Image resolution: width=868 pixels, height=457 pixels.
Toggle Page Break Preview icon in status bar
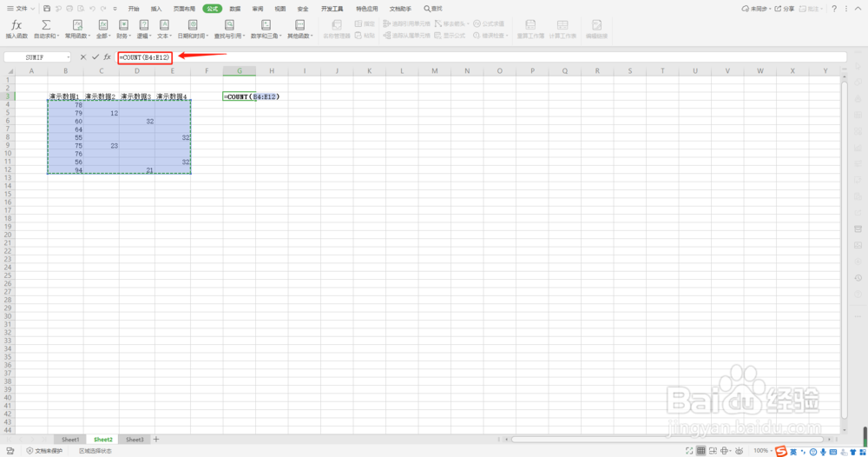713,451
